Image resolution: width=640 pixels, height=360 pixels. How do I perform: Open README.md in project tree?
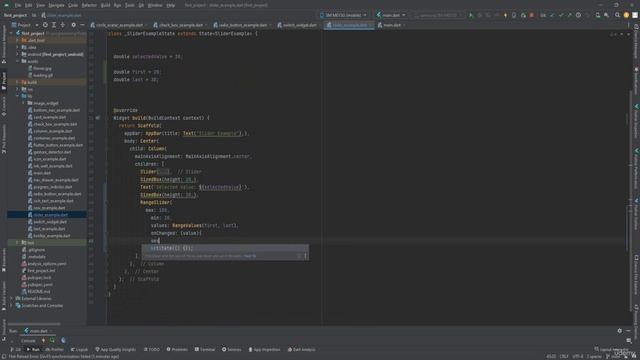click(38, 291)
